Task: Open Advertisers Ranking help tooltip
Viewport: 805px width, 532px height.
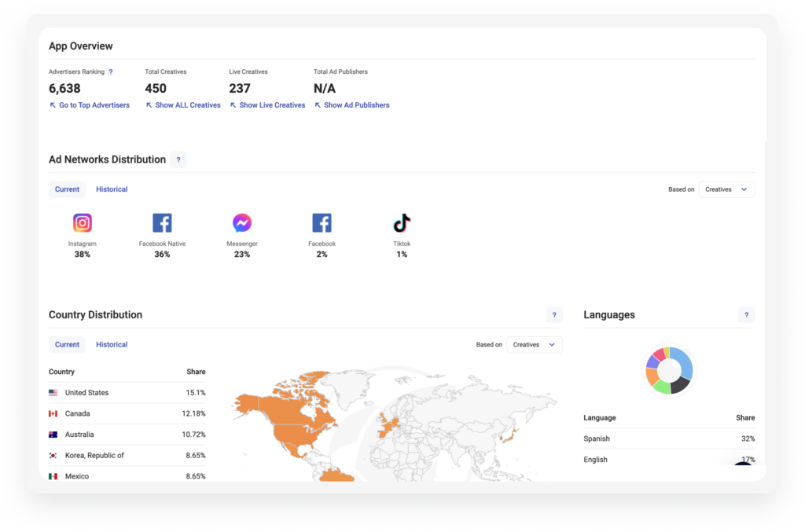Action: pyautogui.click(x=111, y=72)
